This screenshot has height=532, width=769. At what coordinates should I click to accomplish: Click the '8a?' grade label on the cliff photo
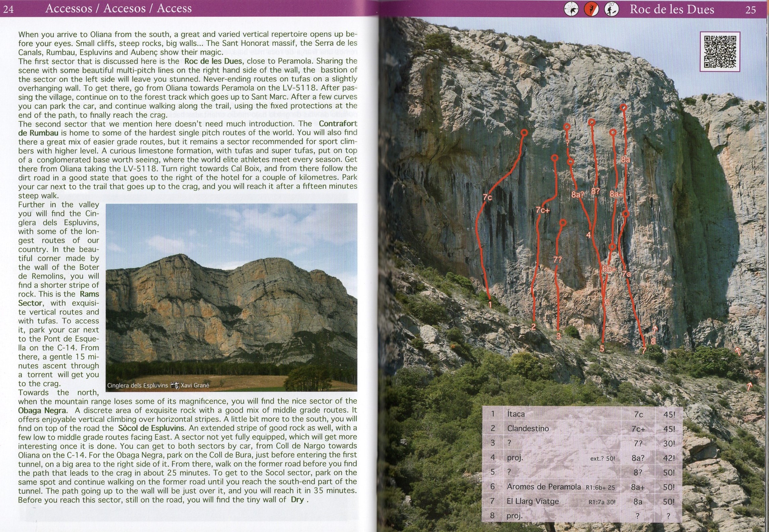point(578,194)
